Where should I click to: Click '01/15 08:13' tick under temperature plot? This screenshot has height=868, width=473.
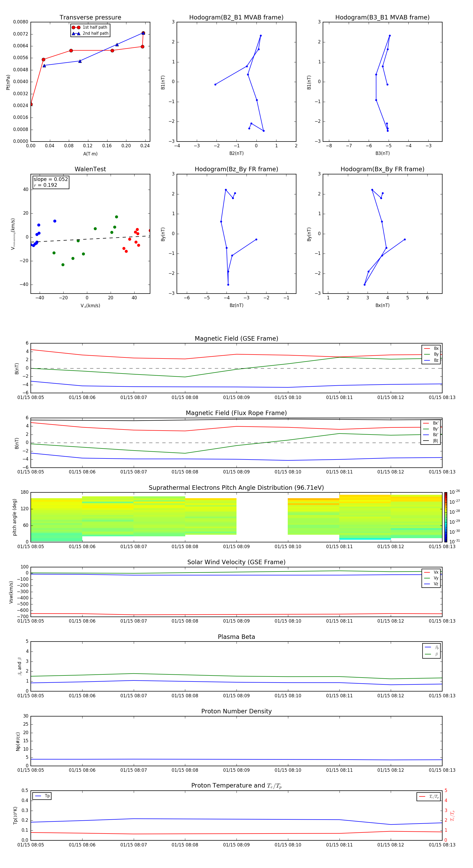click(442, 845)
